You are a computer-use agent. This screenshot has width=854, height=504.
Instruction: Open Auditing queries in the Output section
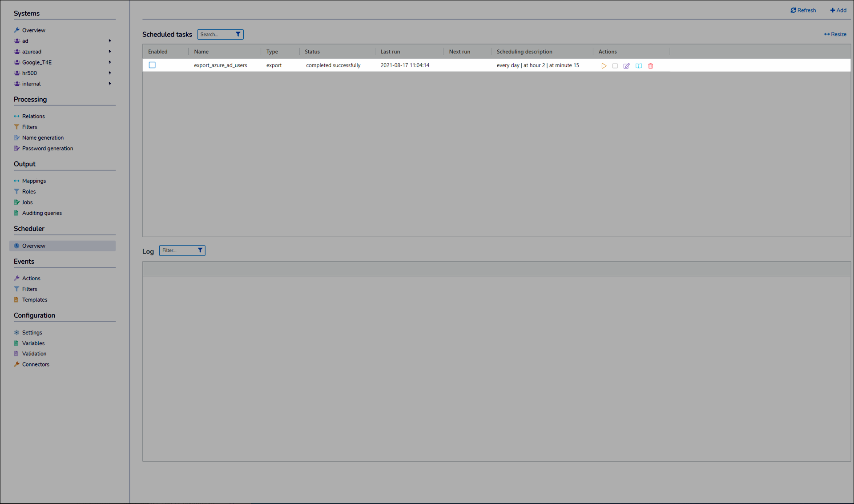click(42, 213)
